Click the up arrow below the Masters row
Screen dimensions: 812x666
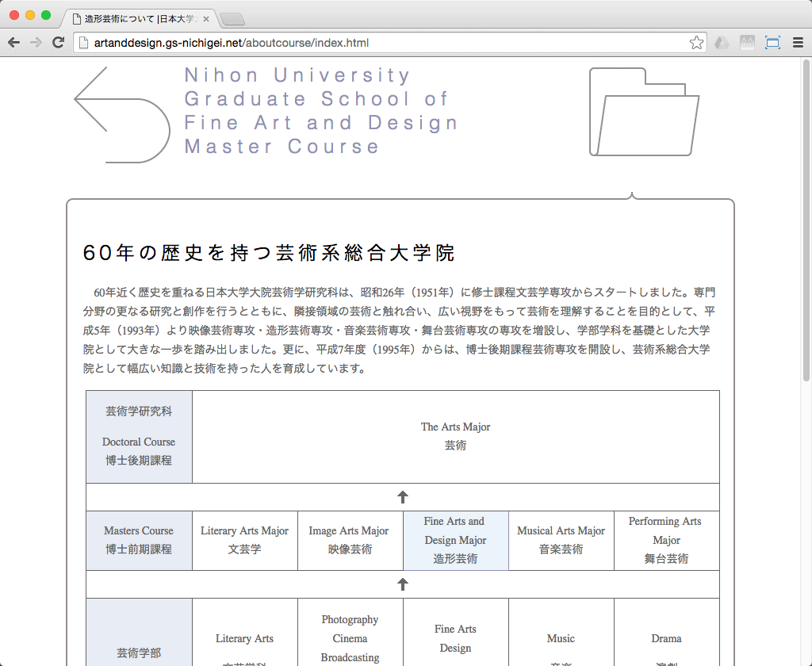pyautogui.click(x=402, y=584)
